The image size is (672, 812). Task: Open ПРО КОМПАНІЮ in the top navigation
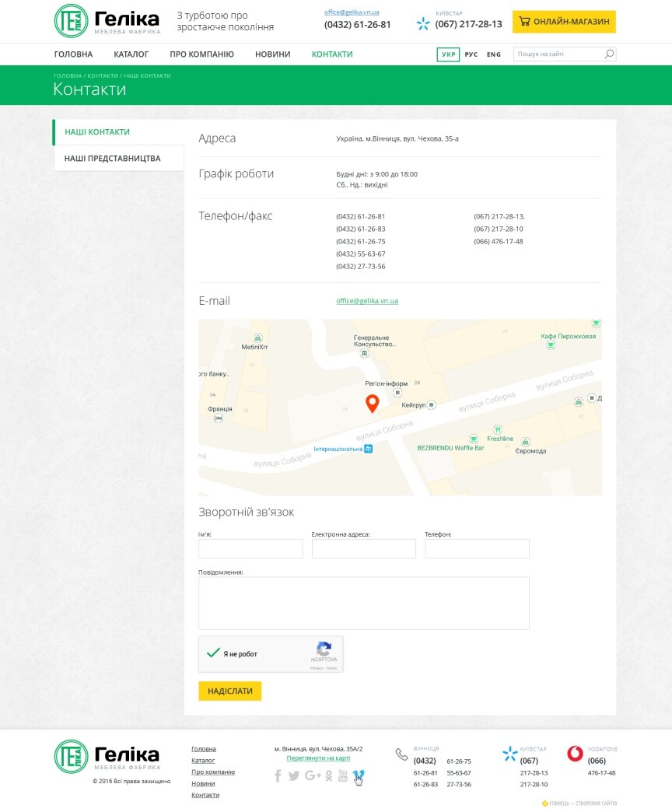(202, 54)
